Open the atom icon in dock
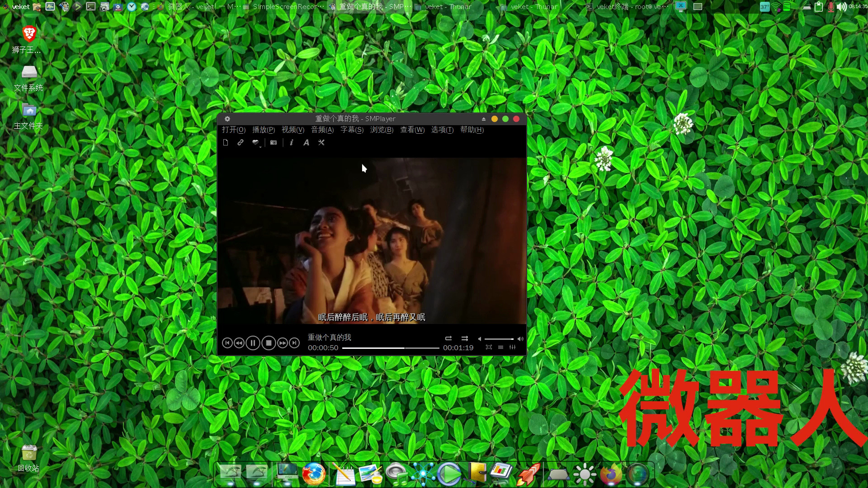 point(423,474)
